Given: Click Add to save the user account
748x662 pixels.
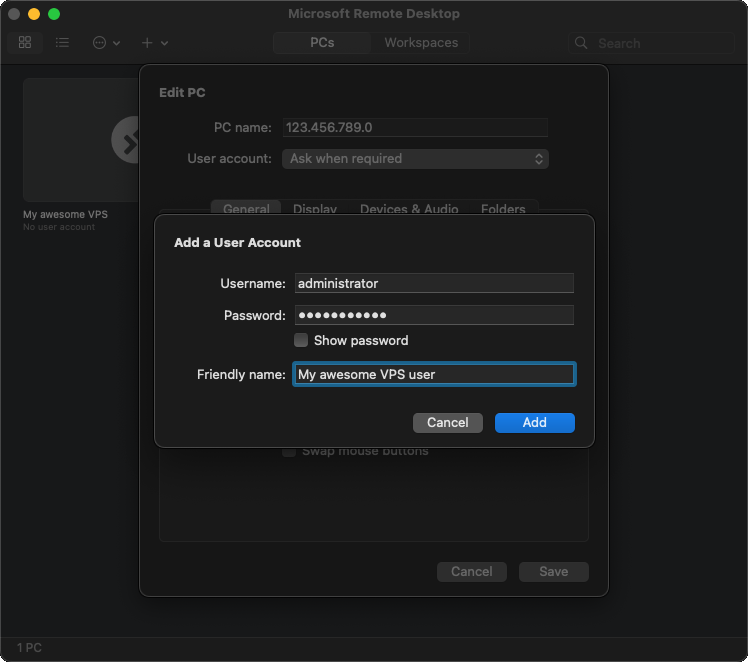Looking at the screenshot, I should (x=534, y=423).
